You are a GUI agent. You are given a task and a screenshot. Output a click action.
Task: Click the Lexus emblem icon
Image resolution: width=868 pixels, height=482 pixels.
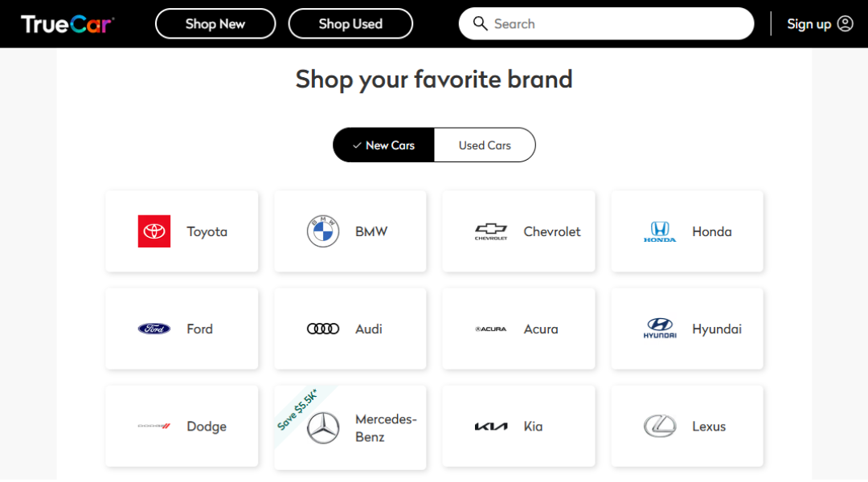coord(660,426)
